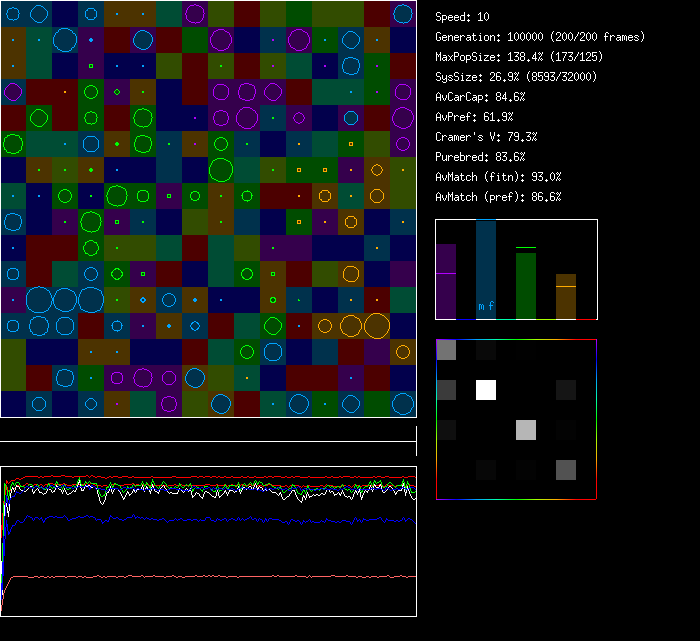Select the AvCarCap statistic
This screenshot has width=700, height=641.
[480, 97]
